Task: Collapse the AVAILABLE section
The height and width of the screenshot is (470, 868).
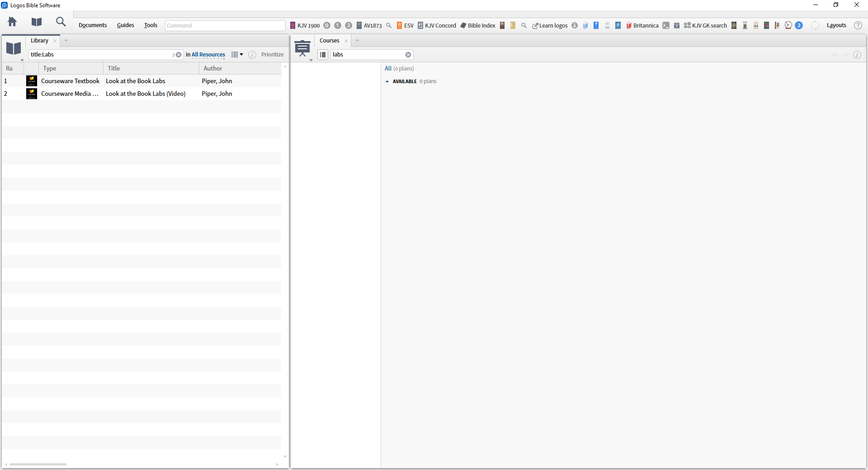Action: click(x=387, y=82)
